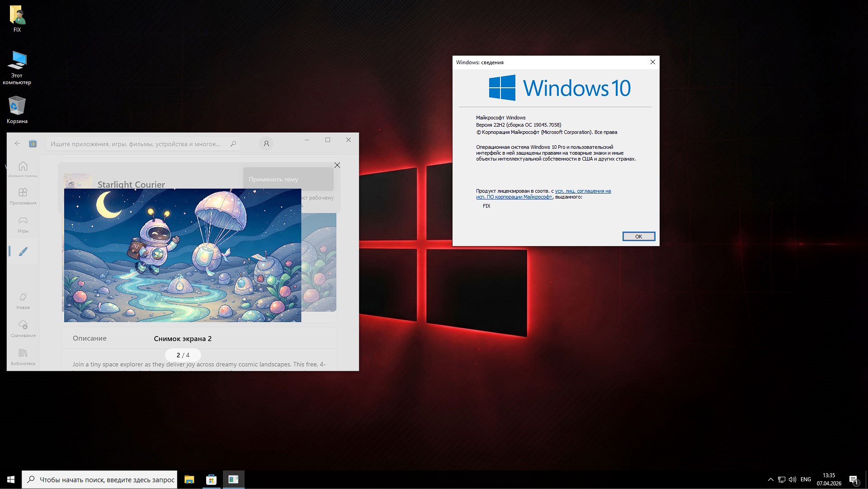View the Снимок экрана 2 tab

point(183,338)
